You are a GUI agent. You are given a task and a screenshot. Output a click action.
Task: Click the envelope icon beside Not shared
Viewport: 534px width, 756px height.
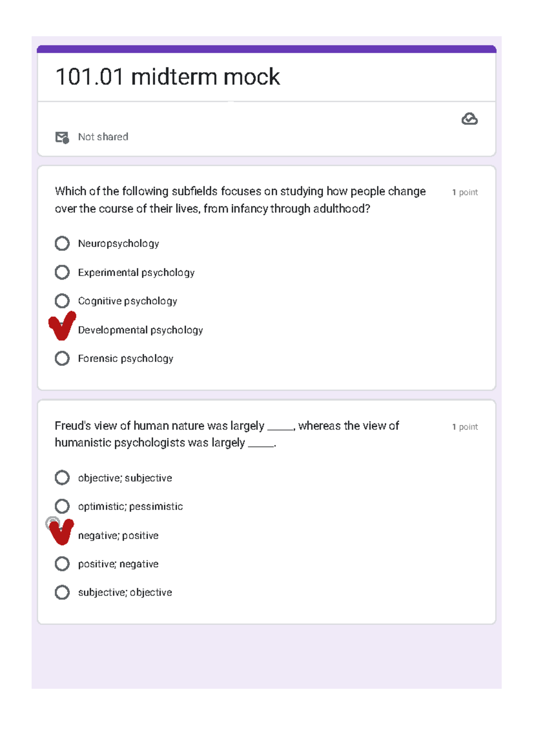click(62, 137)
